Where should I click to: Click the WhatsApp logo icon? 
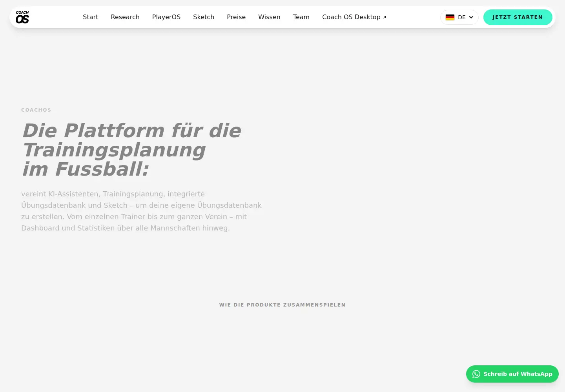tap(476, 374)
